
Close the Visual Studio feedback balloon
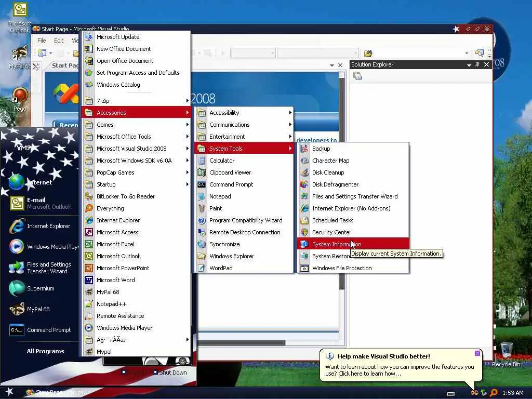pos(477,353)
